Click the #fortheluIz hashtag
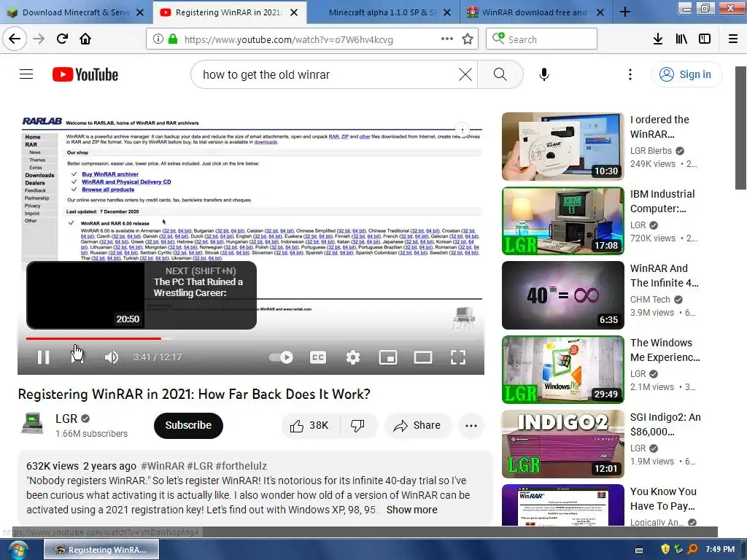Screen dimensions: 747x560 (x=241, y=466)
